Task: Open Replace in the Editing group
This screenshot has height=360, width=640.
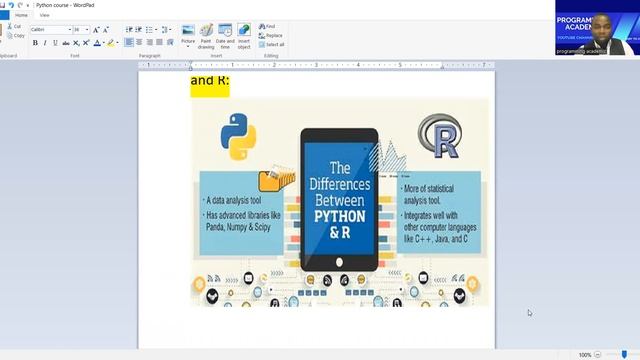Action: (271, 36)
